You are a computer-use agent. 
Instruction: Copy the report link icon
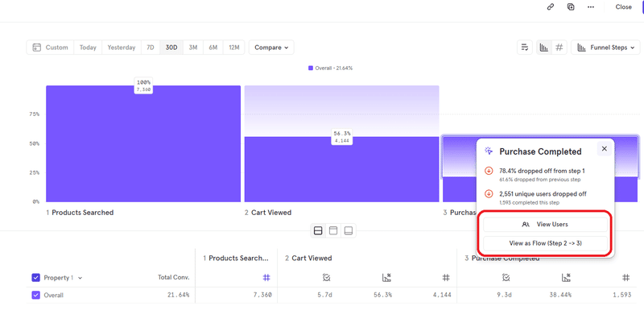point(551,7)
